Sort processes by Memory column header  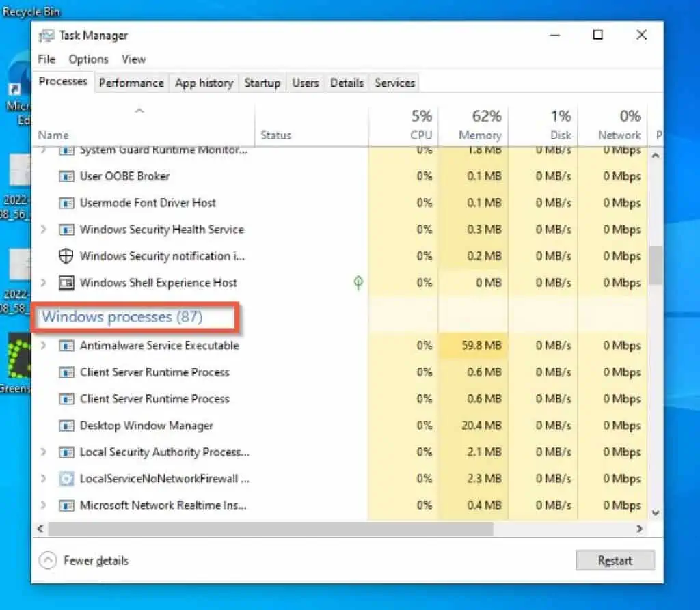click(x=480, y=126)
